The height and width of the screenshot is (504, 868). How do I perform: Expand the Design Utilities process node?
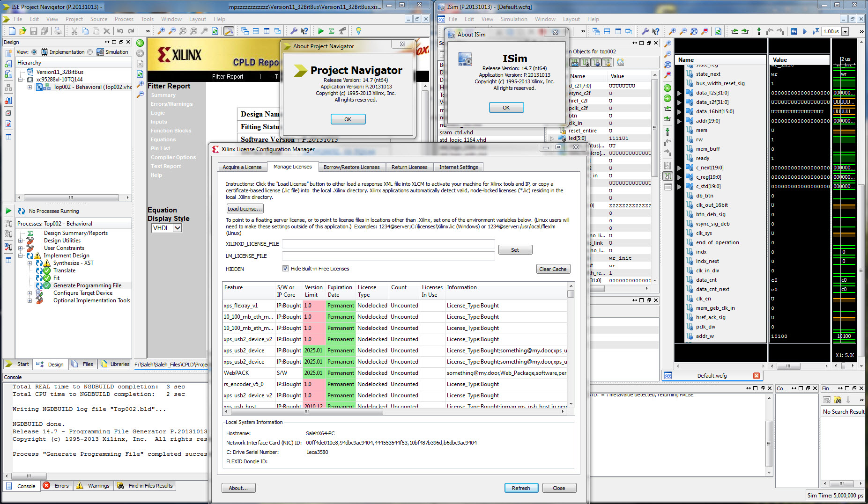point(21,241)
